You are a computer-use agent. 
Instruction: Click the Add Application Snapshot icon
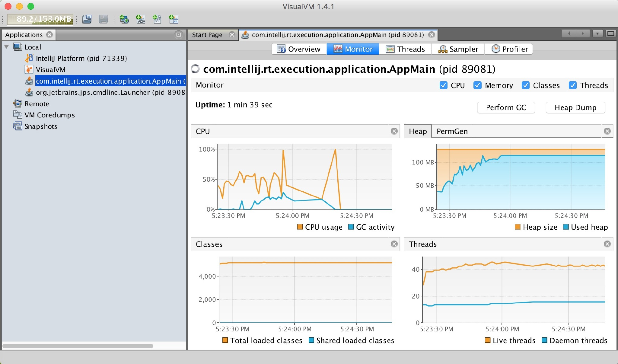(x=173, y=19)
